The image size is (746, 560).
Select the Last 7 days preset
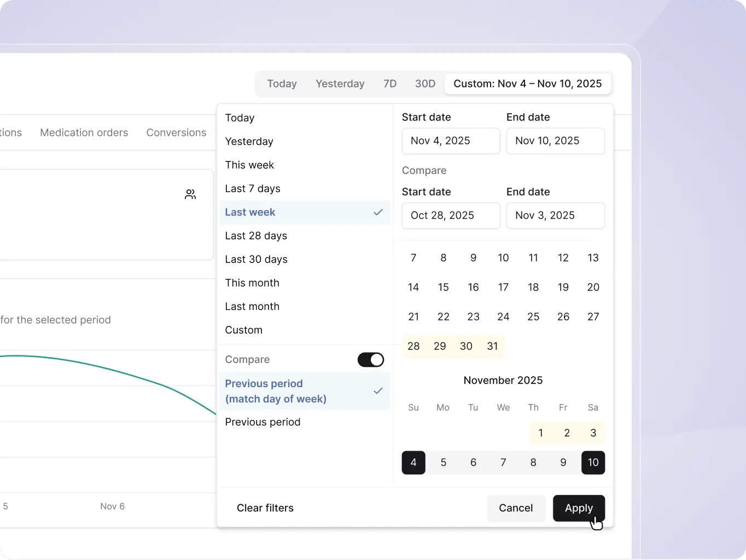tap(253, 189)
